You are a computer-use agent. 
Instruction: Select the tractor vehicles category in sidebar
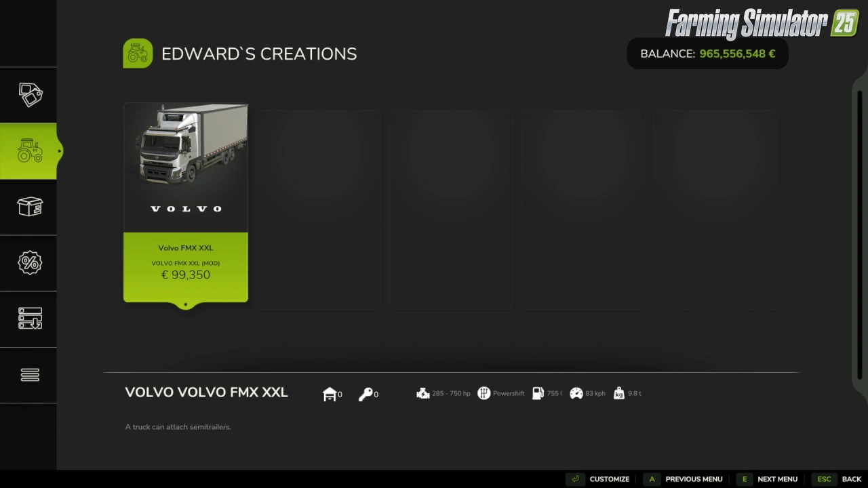[28, 151]
